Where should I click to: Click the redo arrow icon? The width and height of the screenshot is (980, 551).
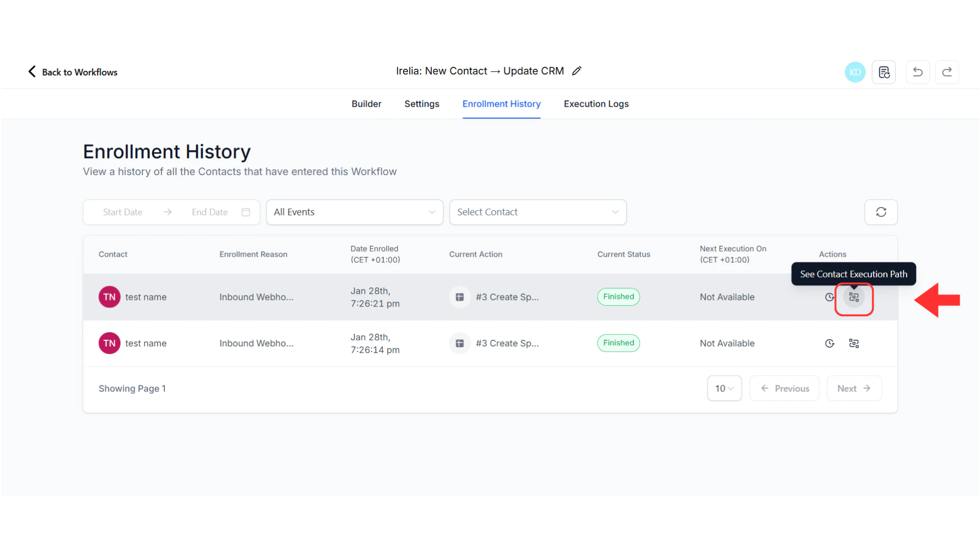947,72
